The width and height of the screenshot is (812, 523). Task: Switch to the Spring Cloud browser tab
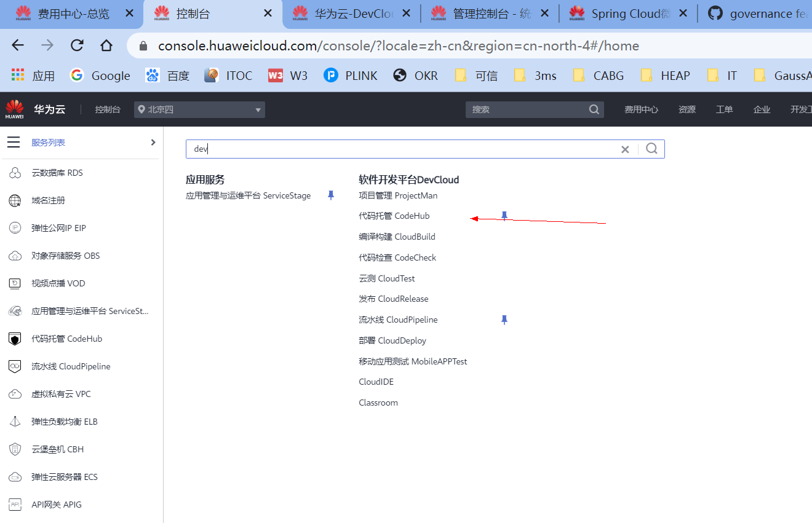[629, 14]
